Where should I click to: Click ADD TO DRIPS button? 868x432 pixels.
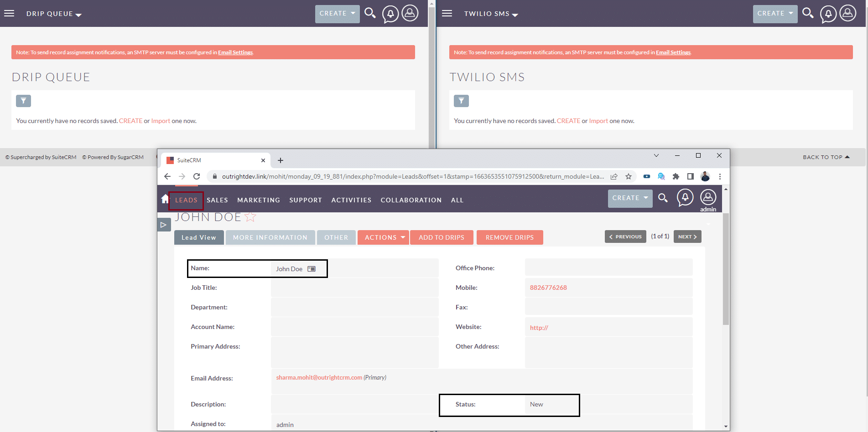coord(442,237)
